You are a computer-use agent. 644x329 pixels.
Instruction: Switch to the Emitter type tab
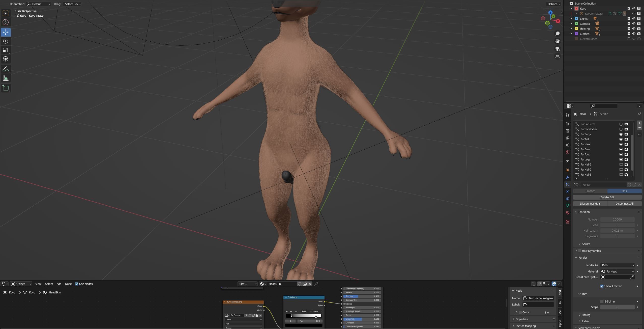coord(590,191)
